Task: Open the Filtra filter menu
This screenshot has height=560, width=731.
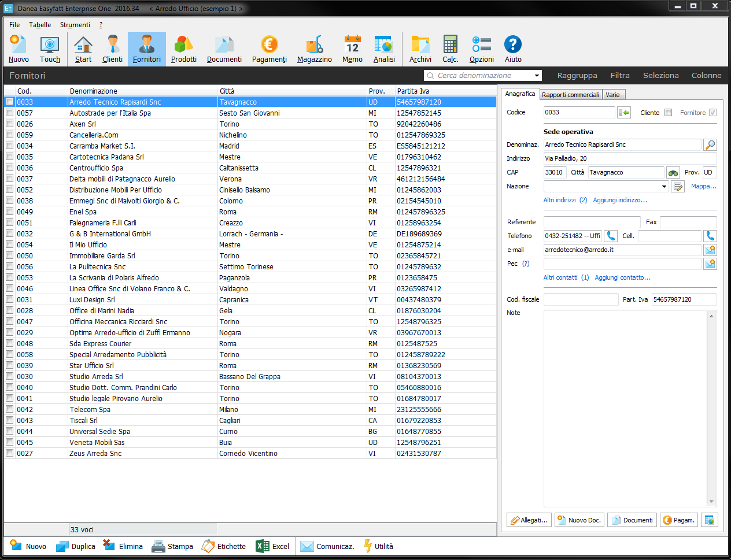Action: (620, 76)
